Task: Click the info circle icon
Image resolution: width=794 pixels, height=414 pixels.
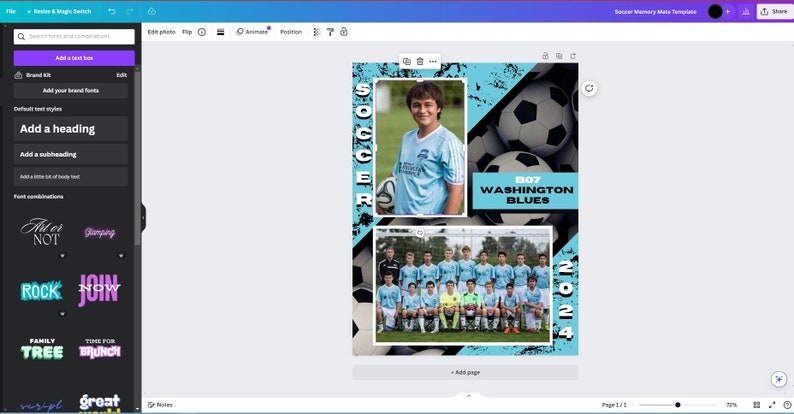Action: pos(202,32)
